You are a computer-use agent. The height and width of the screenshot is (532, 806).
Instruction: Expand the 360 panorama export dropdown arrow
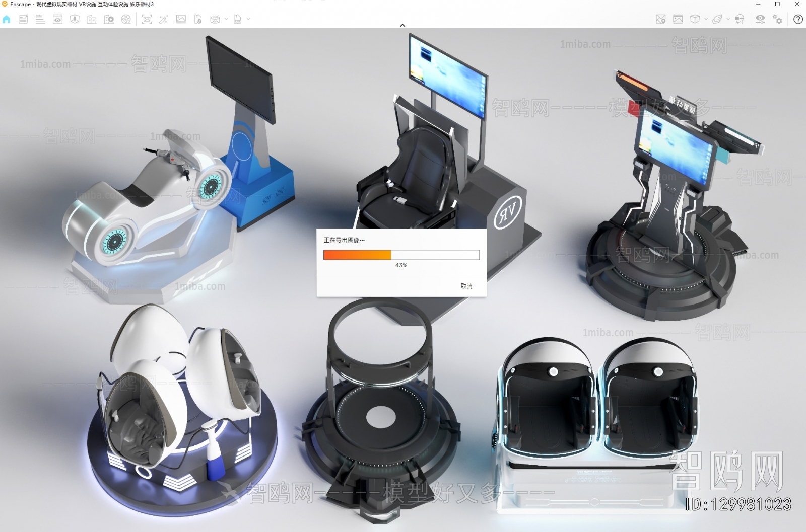[x=226, y=19]
